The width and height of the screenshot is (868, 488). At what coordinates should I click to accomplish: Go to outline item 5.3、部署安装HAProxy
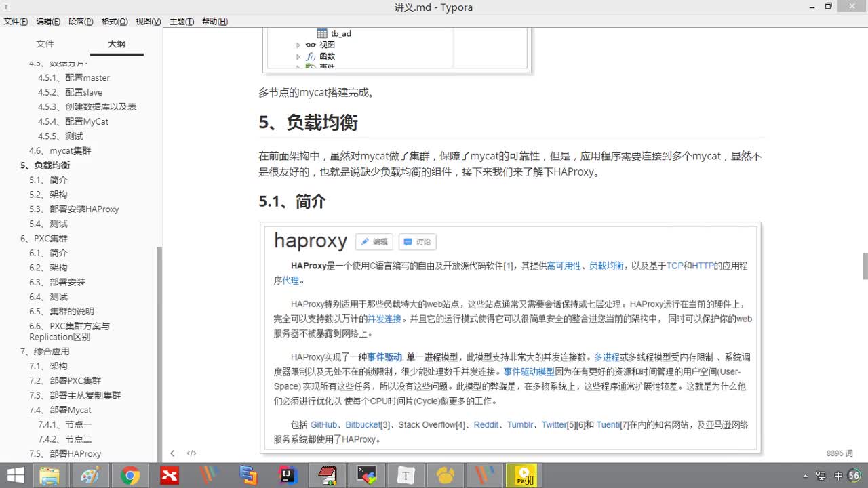(x=74, y=209)
